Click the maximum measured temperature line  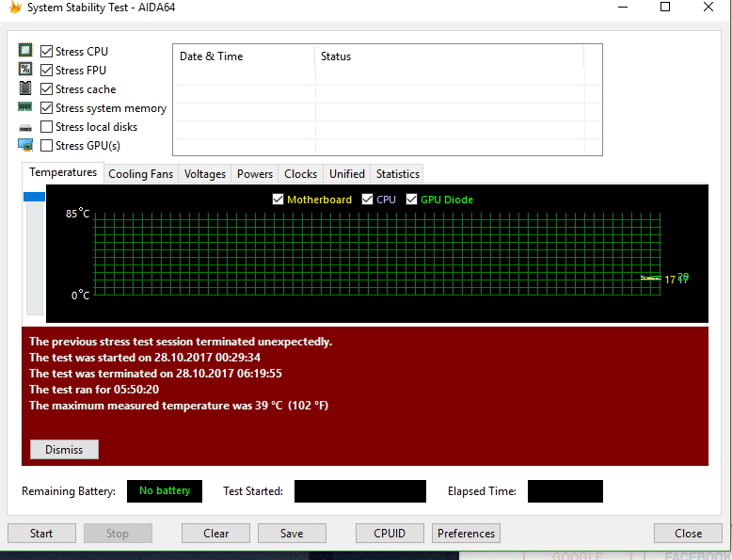pos(179,406)
